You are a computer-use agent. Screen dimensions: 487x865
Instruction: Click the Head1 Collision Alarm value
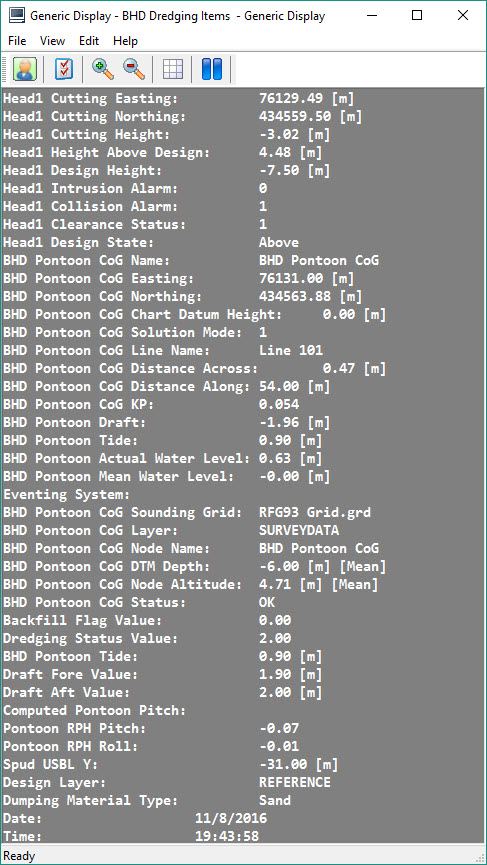[263, 207]
